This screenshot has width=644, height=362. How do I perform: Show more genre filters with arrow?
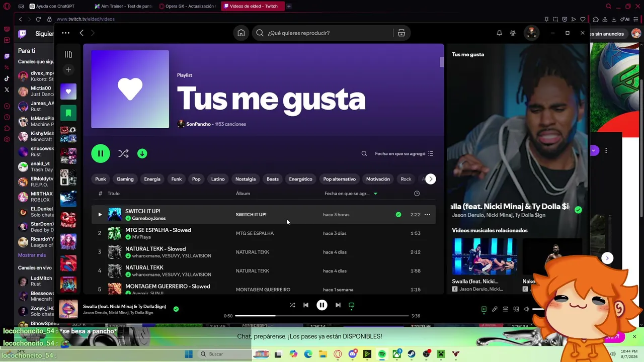[431, 179]
